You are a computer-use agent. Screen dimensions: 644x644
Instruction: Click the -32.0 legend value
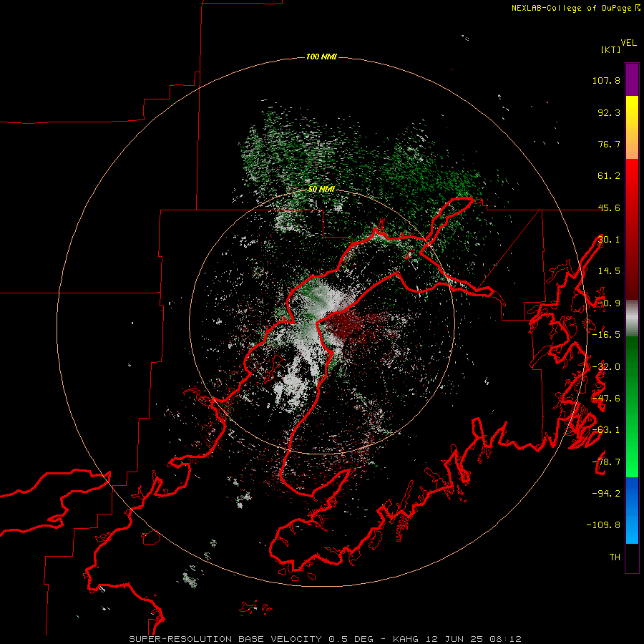tap(606, 367)
